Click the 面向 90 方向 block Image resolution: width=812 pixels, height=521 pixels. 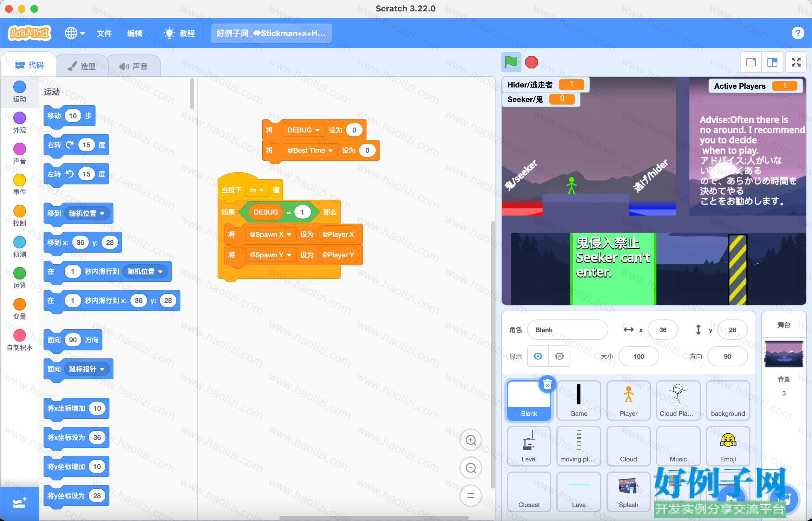(x=73, y=340)
